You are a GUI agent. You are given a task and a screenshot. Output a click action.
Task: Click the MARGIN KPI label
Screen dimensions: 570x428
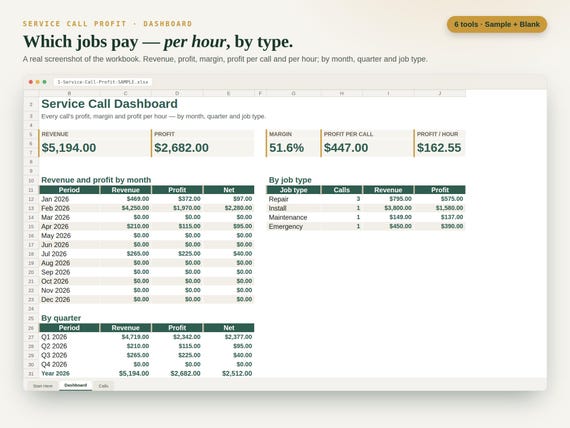click(280, 134)
